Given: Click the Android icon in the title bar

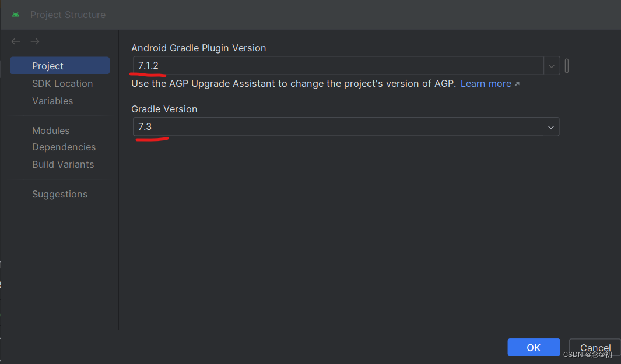Looking at the screenshot, I should pyautogui.click(x=16, y=15).
